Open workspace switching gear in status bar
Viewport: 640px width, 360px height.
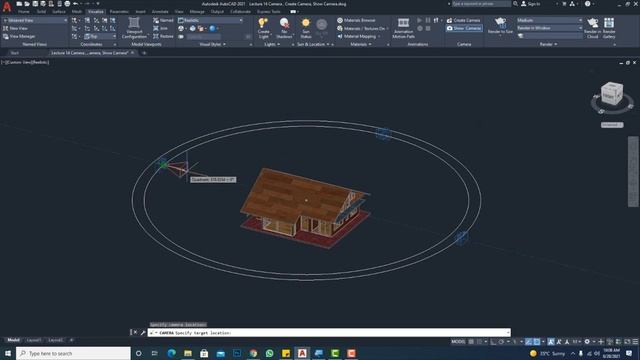(x=587, y=342)
